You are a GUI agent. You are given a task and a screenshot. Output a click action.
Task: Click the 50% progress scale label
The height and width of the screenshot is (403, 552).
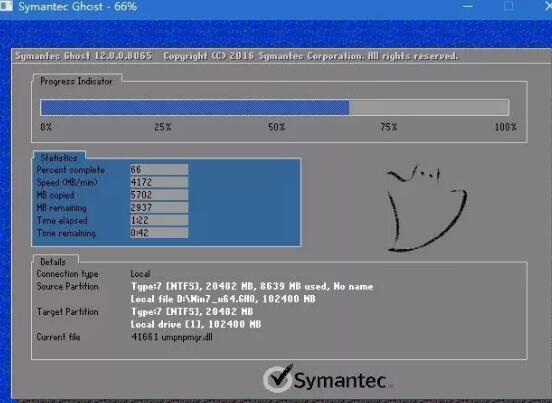coord(276,127)
